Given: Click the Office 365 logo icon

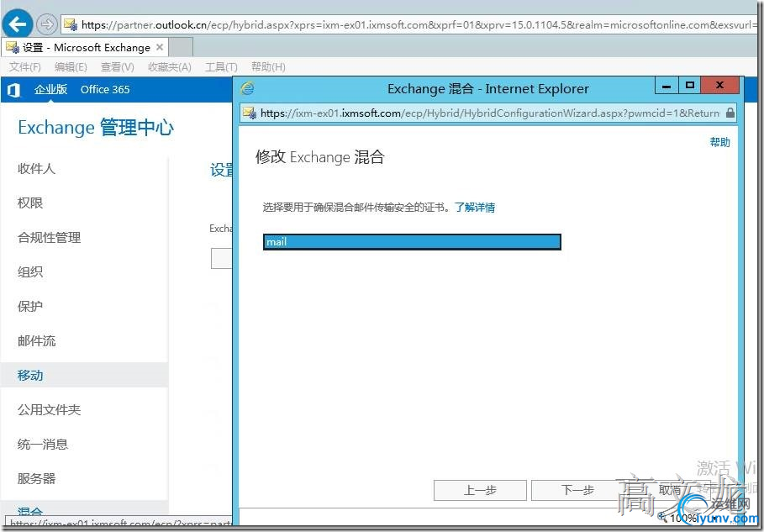Looking at the screenshot, I should (13, 90).
